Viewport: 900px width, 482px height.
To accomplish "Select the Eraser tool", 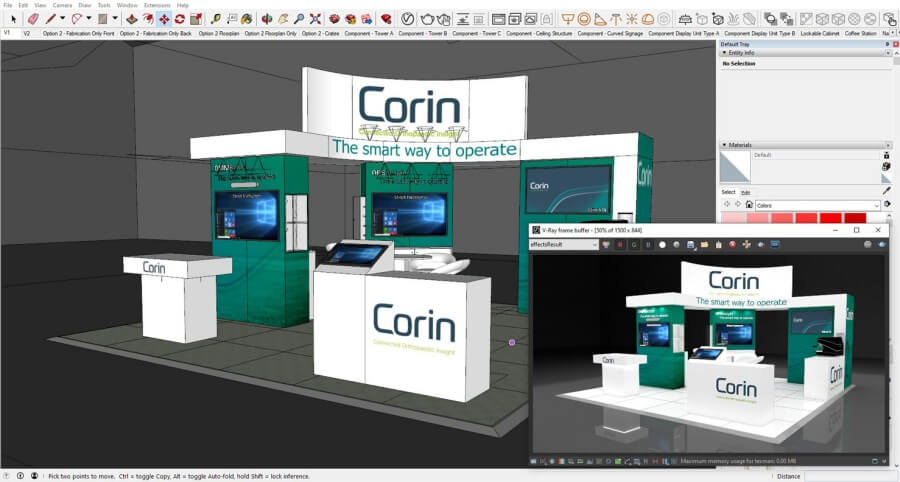I will 33,19.
